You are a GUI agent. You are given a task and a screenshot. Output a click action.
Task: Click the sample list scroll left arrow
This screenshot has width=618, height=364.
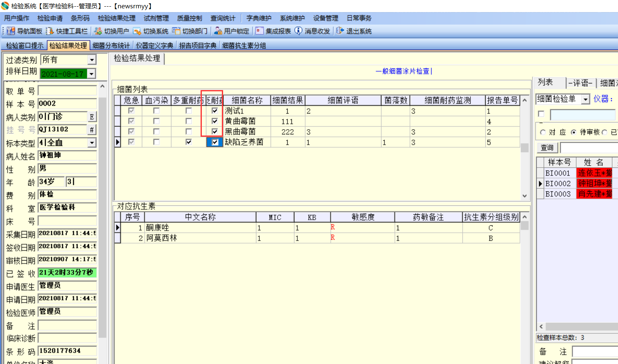click(541, 326)
